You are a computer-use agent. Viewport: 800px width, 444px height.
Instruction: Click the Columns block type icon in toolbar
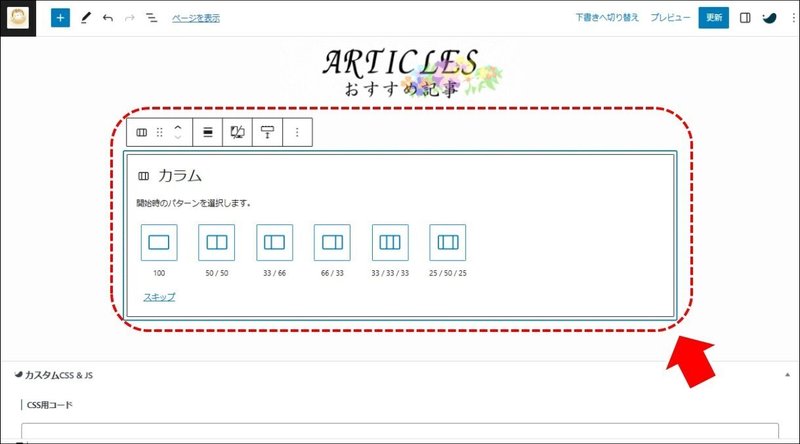point(141,133)
